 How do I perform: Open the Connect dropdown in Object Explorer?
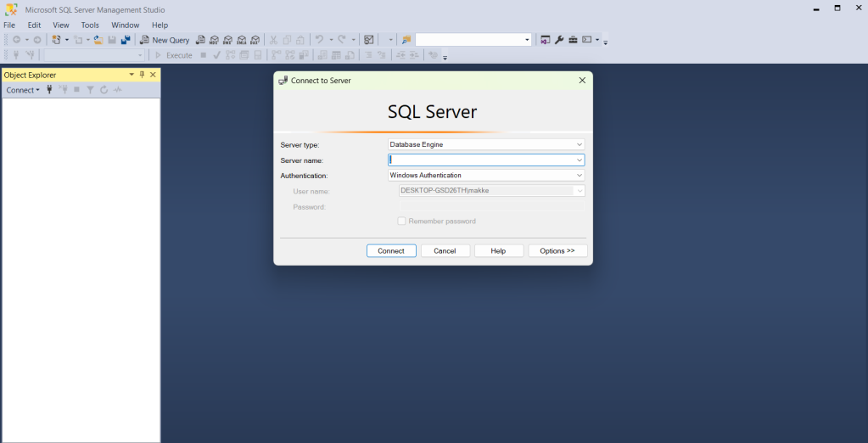(x=23, y=90)
